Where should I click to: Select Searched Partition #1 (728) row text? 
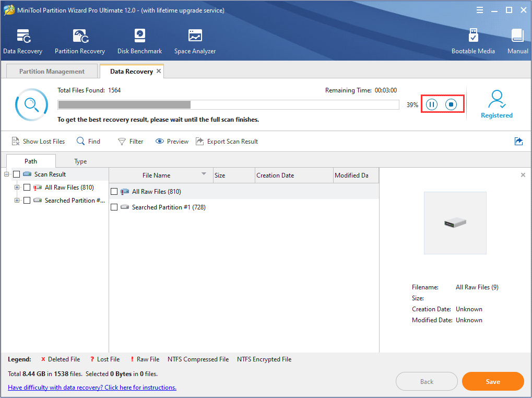[x=169, y=207]
